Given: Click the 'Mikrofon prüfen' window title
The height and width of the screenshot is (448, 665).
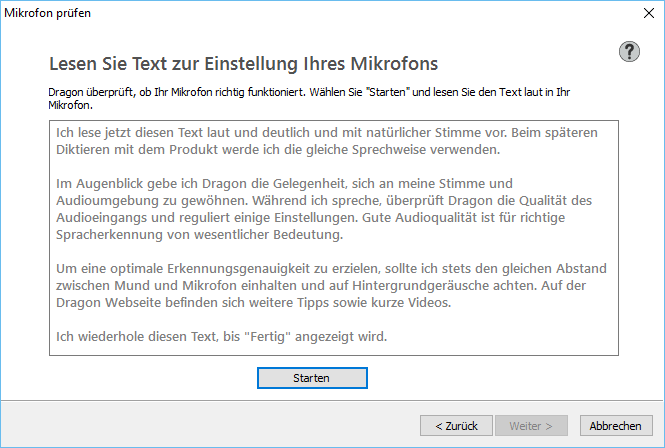Looking at the screenshot, I should (48, 13).
